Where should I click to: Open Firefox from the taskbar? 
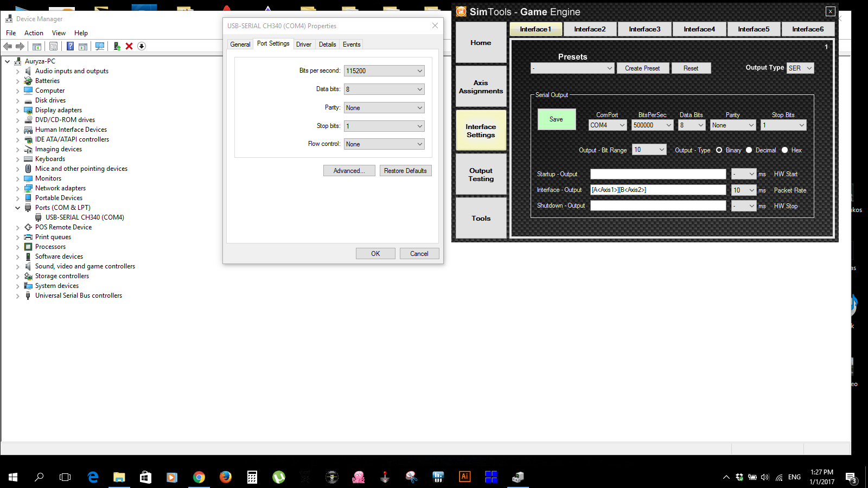(226, 477)
